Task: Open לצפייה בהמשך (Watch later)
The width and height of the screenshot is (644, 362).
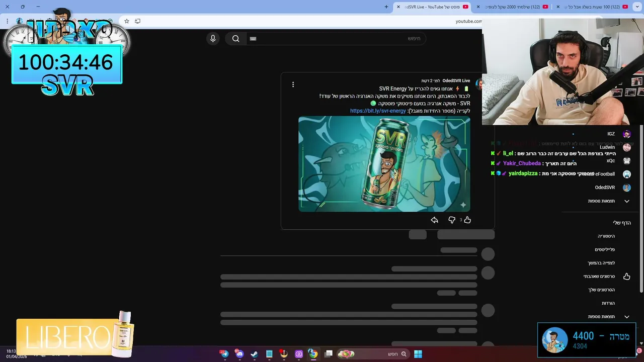Action: 601,263
